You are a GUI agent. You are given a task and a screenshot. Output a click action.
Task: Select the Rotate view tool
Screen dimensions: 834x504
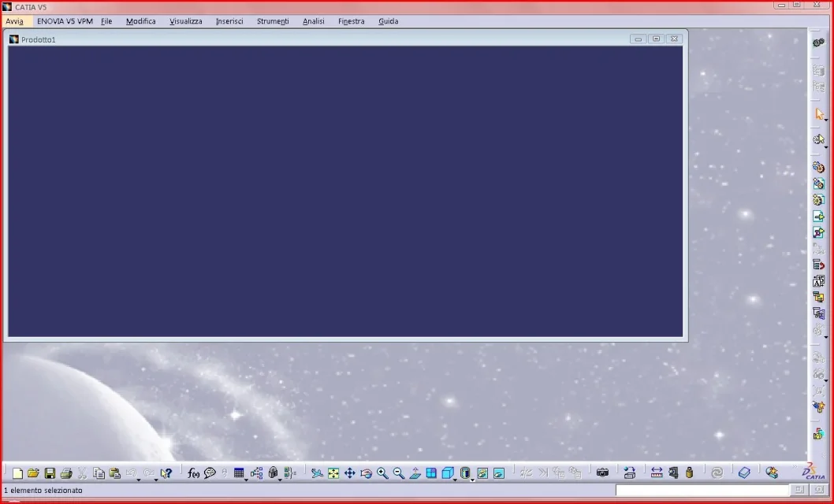tap(366, 472)
